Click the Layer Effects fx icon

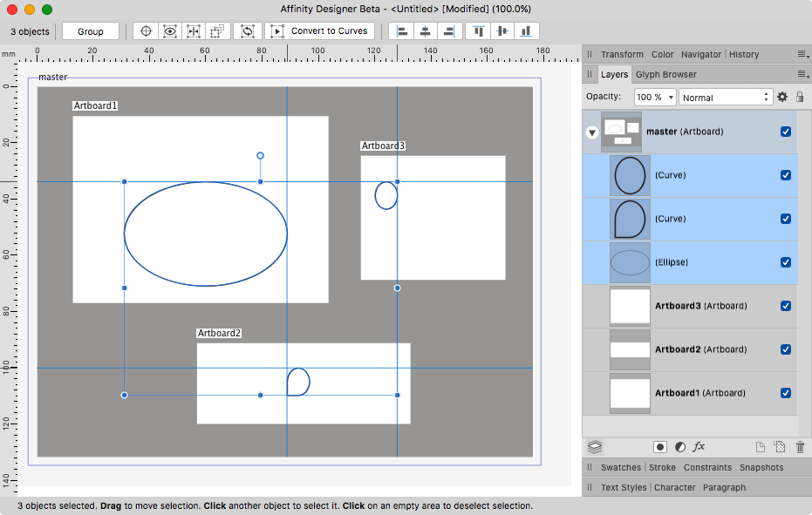(x=699, y=447)
